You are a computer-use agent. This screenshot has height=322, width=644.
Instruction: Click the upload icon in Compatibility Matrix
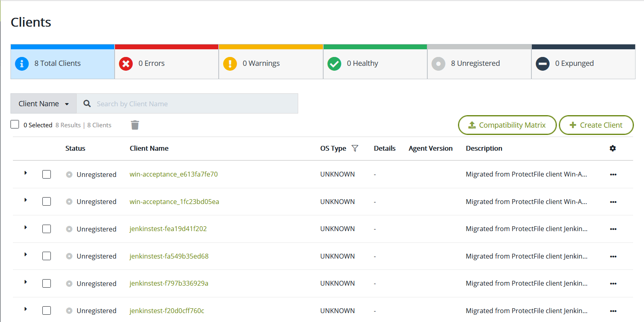click(472, 125)
